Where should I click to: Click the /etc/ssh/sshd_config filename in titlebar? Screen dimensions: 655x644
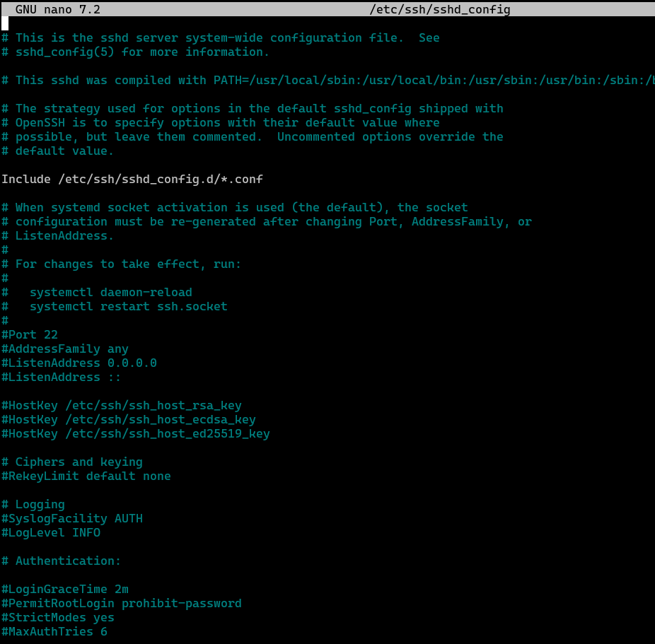pyautogui.click(x=439, y=9)
